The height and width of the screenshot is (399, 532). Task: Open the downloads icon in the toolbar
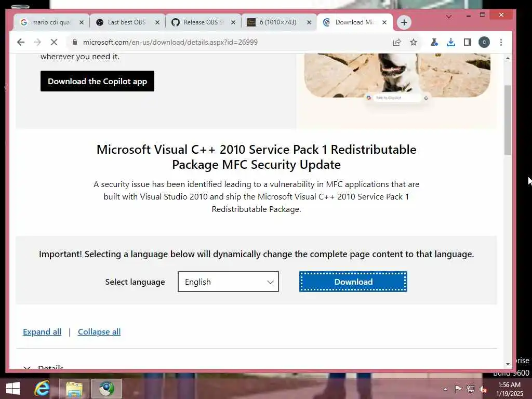(450, 42)
